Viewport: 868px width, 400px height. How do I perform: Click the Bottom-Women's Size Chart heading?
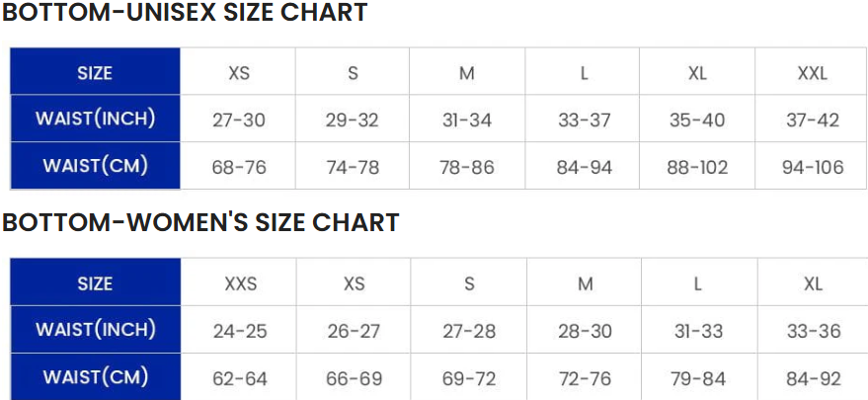[200, 223]
